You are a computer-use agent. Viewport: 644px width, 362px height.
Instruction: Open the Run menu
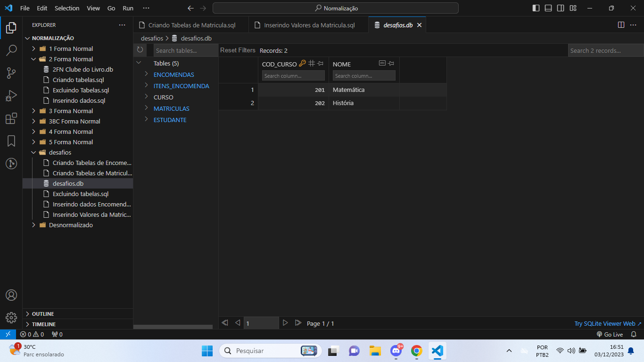click(x=128, y=8)
